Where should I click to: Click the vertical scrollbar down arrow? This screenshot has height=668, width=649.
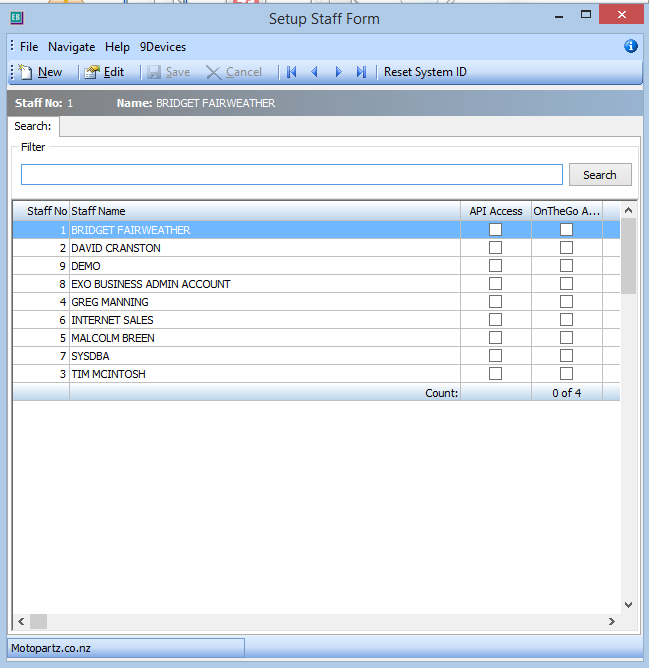click(628, 605)
